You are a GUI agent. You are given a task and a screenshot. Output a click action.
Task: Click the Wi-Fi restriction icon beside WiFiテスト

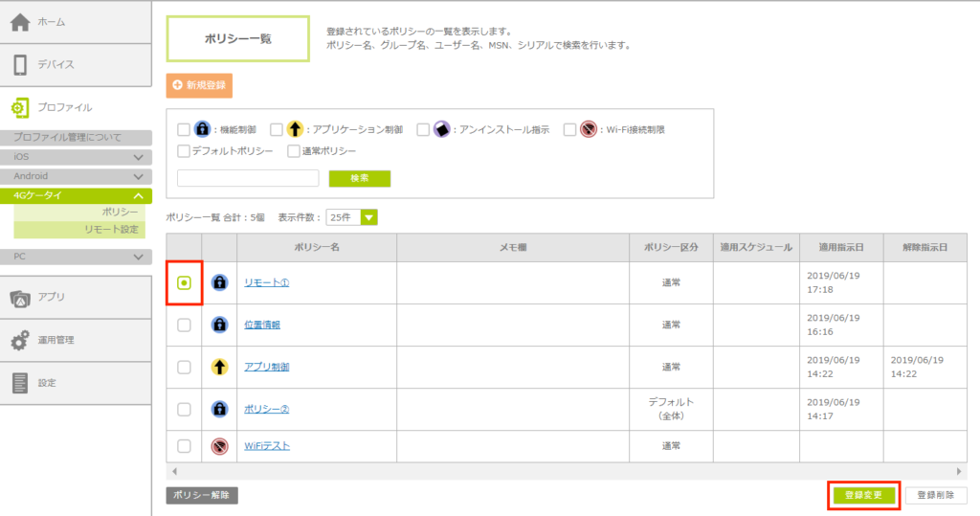pyautogui.click(x=219, y=445)
